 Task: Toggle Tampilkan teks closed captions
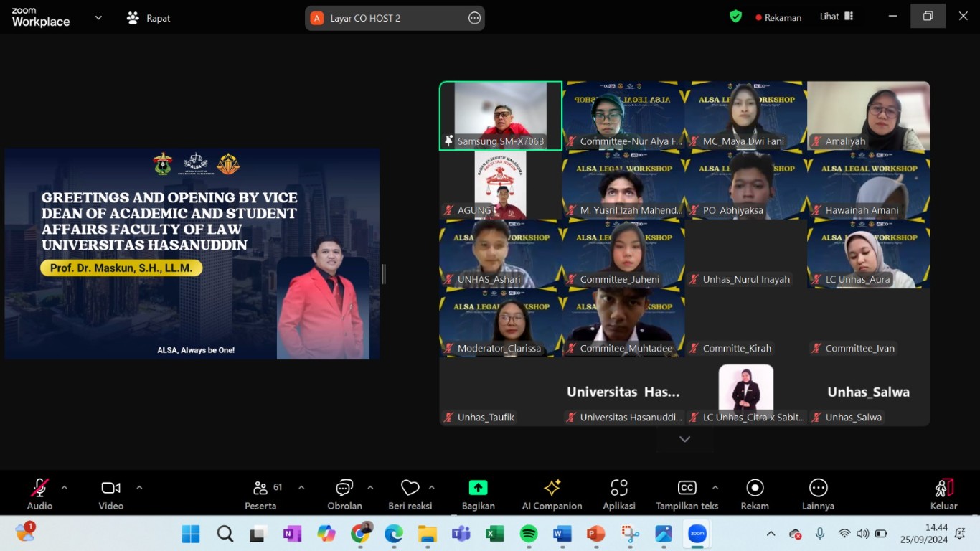[687, 494]
